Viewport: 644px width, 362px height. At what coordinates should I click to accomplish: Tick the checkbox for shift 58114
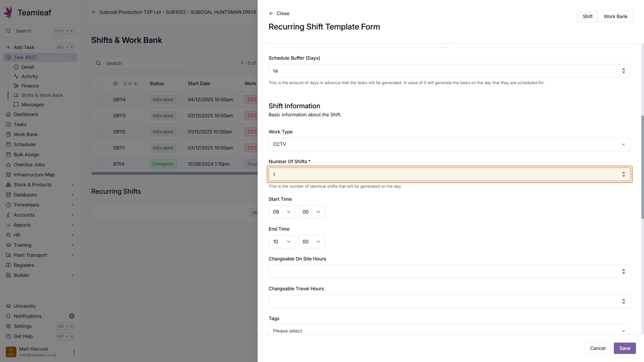click(100, 100)
